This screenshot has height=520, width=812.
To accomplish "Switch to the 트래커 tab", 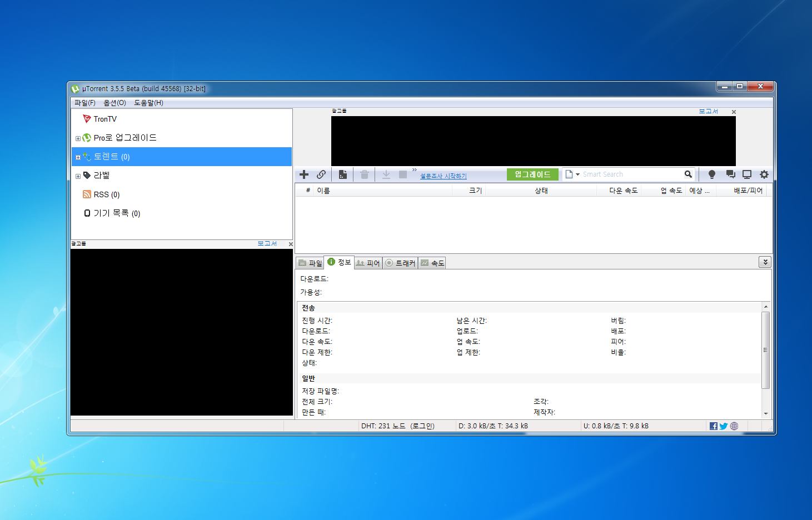I will pyautogui.click(x=400, y=263).
